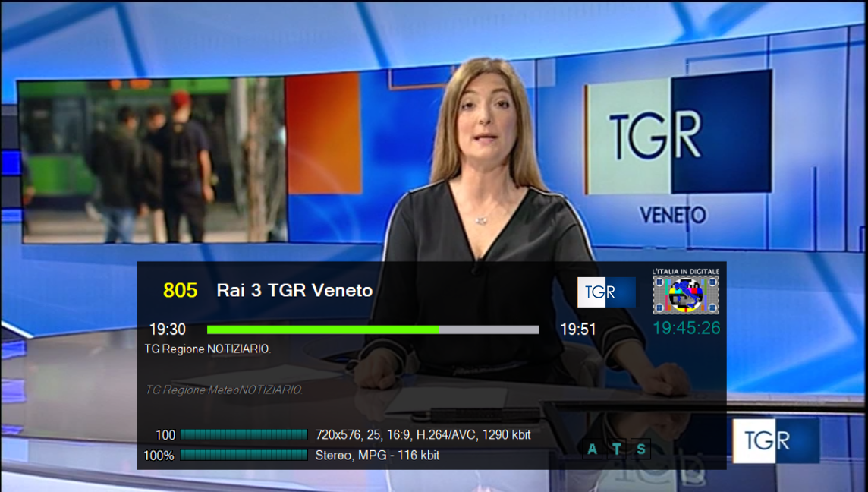Viewport: 868px width, 492px height.
Task: Open current event TG Regione NOTIZIARIO
Action: coord(208,349)
